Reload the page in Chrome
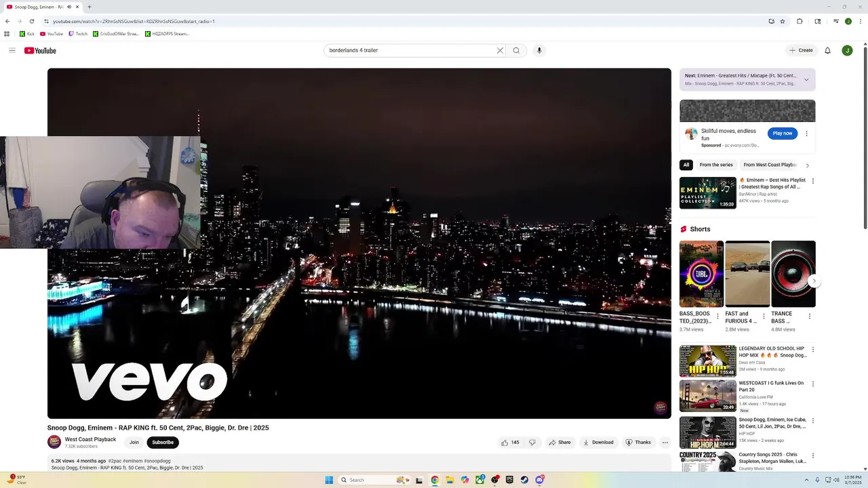Screen dimensions: 868x488 pyautogui.click(x=31, y=21)
